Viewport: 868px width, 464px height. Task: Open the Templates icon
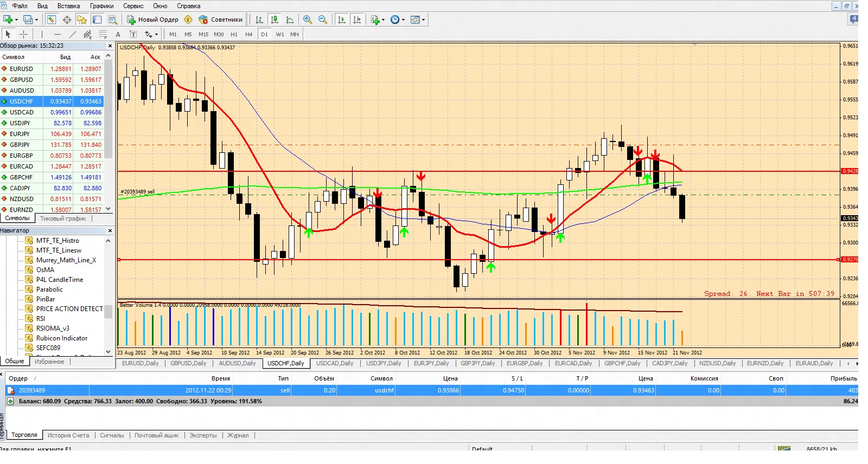pos(415,20)
